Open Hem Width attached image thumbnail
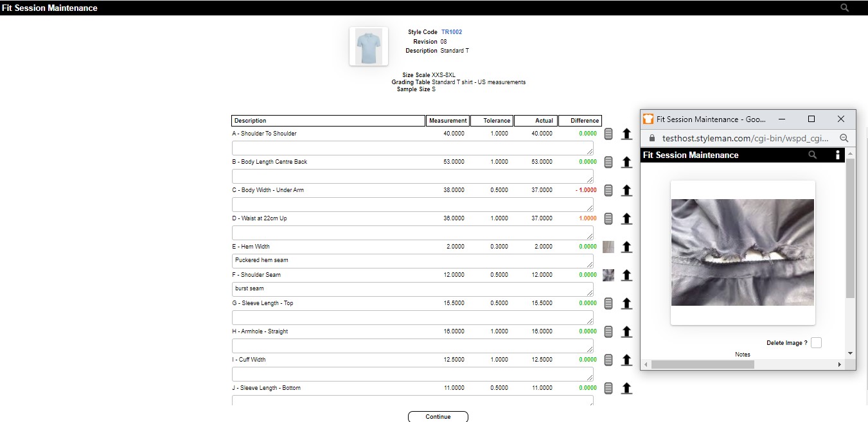The image size is (868, 422). 608,247
